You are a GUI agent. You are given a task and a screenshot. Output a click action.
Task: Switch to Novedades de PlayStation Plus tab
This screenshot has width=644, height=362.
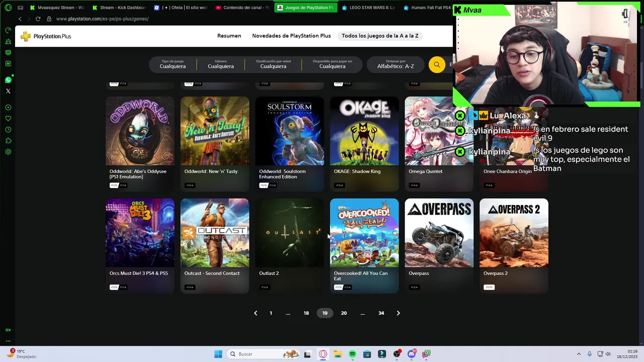[291, 36]
